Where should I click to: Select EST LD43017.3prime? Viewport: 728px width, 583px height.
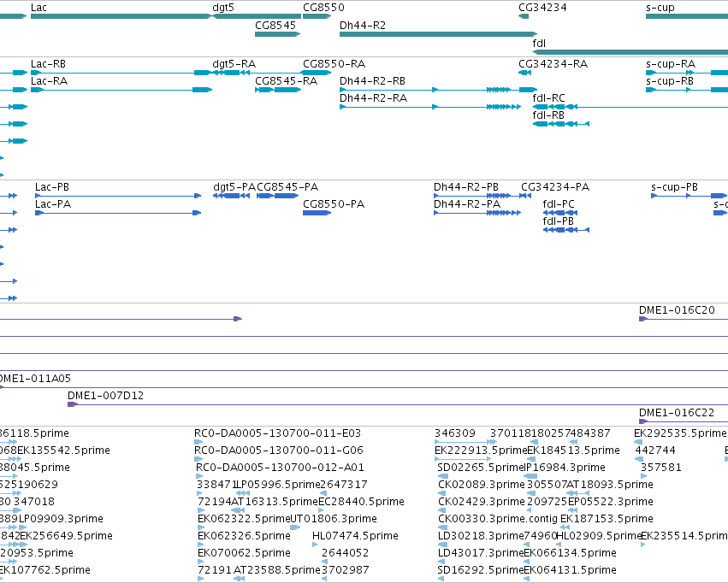tap(441, 562)
